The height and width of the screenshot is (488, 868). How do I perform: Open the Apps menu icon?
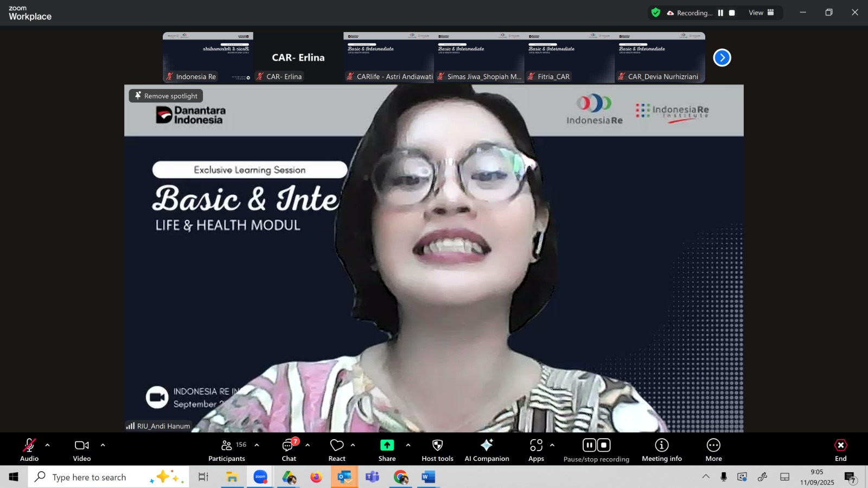[536, 450]
